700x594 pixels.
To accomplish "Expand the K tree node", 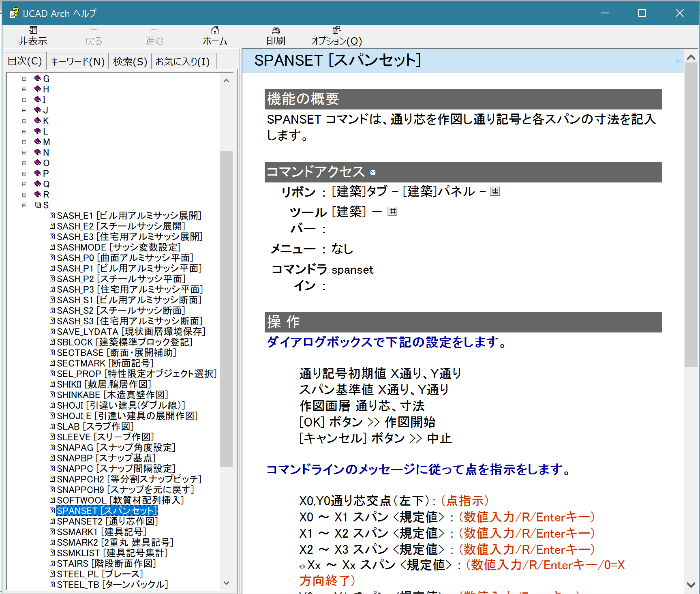I will coord(24,121).
